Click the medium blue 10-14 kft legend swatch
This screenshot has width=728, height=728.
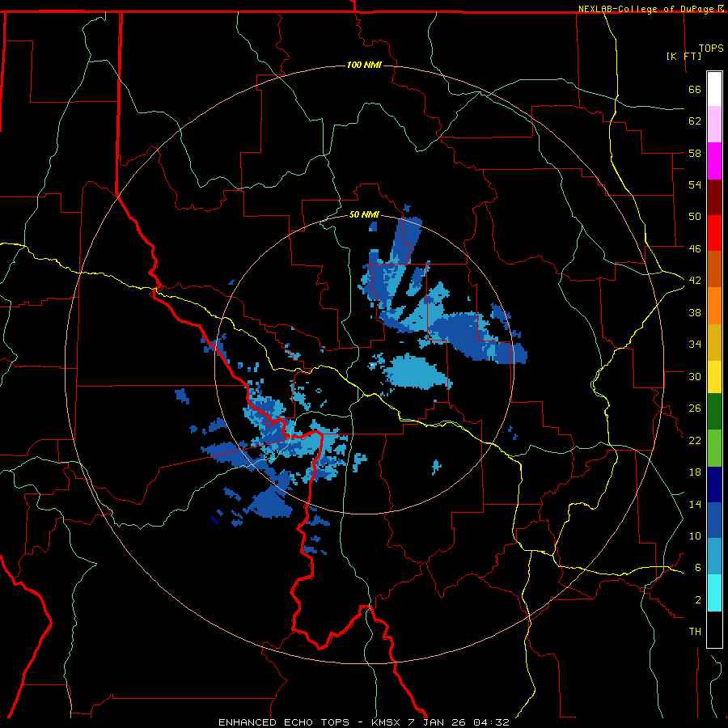[714, 520]
